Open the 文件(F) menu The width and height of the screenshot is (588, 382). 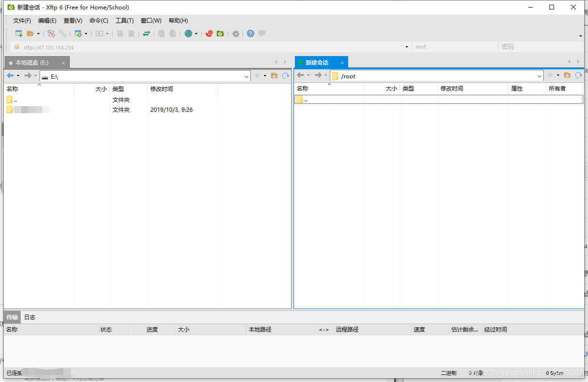click(x=22, y=21)
